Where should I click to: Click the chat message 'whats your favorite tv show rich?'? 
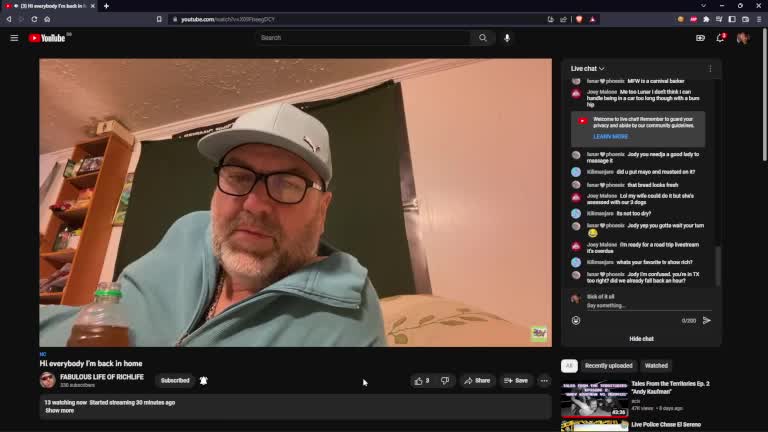654,263
